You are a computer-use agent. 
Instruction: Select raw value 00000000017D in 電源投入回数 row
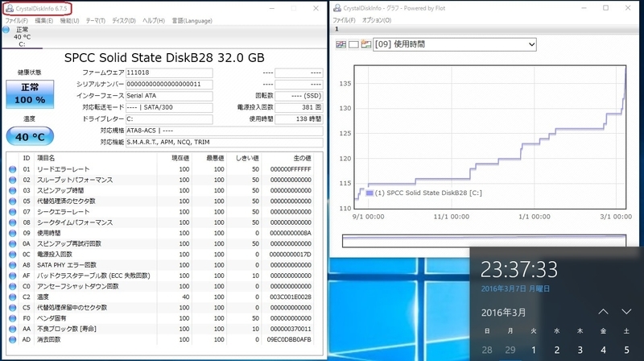point(291,255)
